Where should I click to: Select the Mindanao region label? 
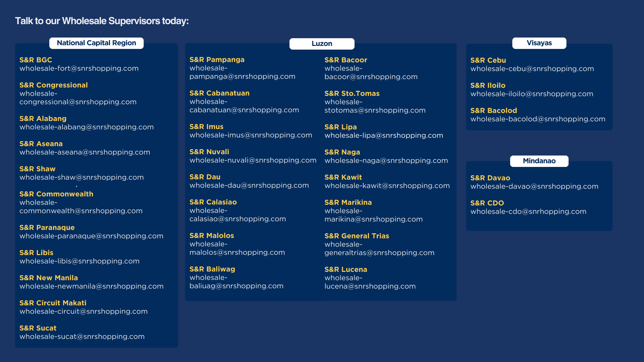(x=539, y=161)
